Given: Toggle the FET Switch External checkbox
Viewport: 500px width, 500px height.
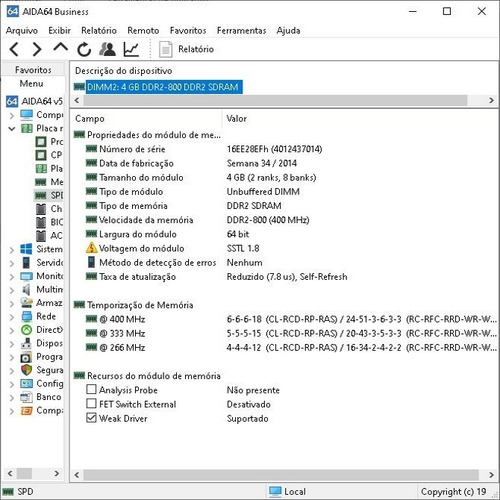Looking at the screenshot, I should [91, 403].
